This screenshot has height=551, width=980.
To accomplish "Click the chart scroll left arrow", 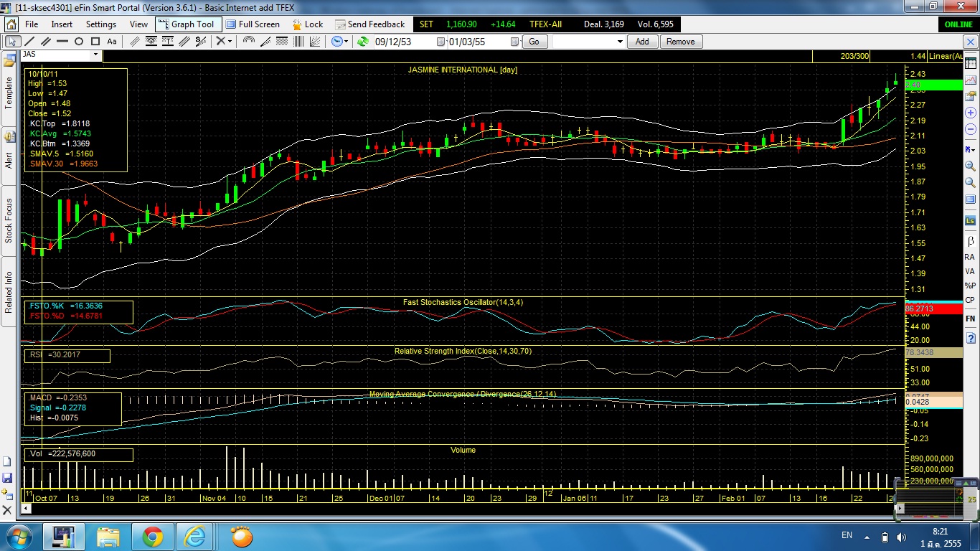I will [x=27, y=508].
